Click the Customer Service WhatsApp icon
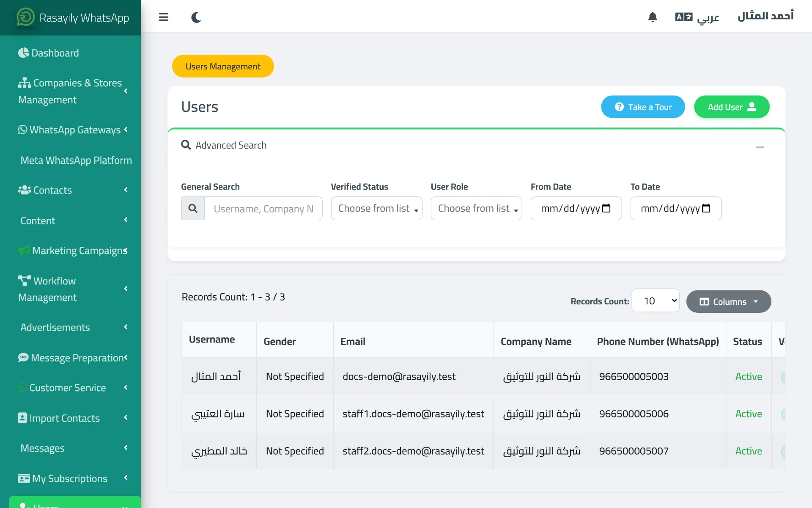 point(23,387)
